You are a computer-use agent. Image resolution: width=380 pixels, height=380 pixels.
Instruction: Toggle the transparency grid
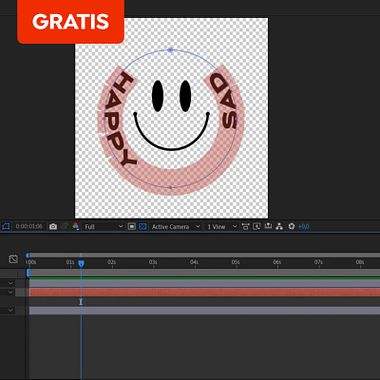point(143,227)
